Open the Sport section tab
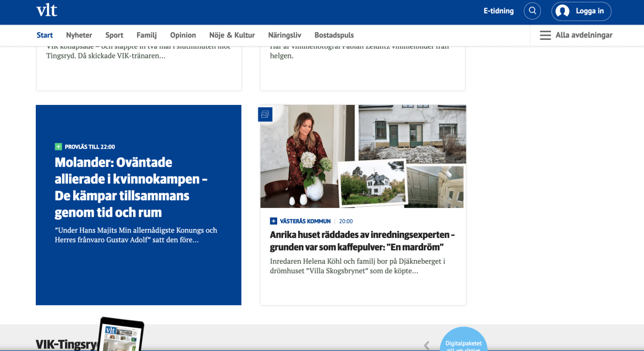The image size is (644, 351). pos(114,35)
